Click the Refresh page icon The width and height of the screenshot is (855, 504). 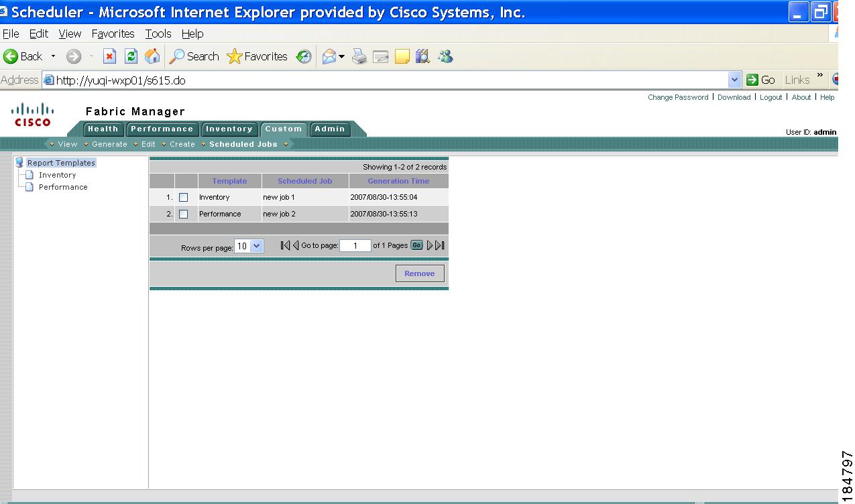131,57
